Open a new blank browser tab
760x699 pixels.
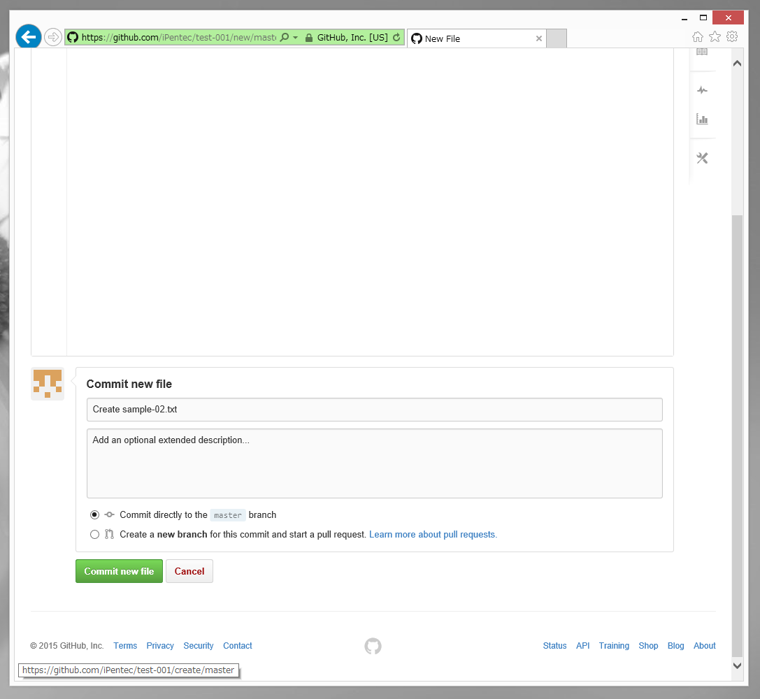point(556,38)
